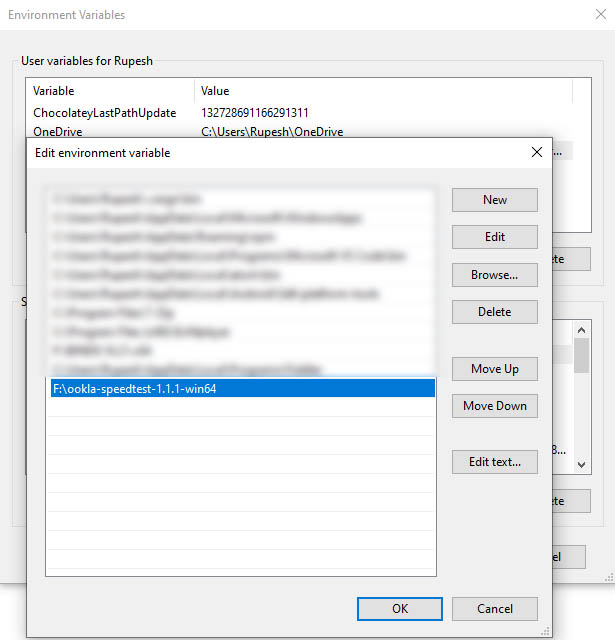Click the Environment Variables window title bar
The width and height of the screenshot is (615, 640).
click(300, 15)
